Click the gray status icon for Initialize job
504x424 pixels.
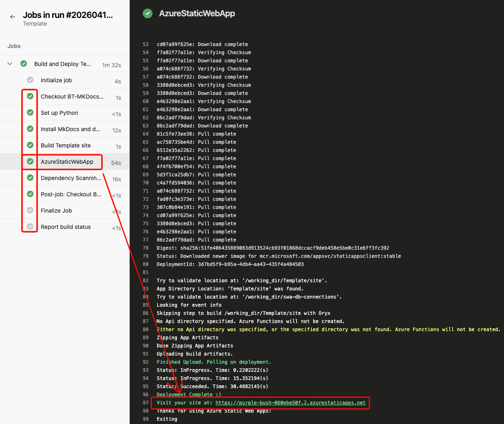click(x=30, y=80)
